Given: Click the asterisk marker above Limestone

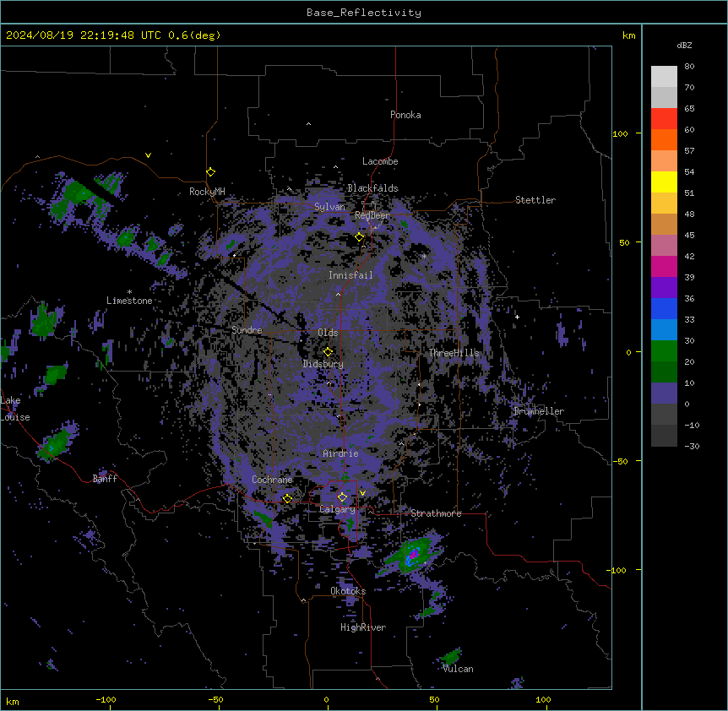Looking at the screenshot, I should tap(129, 292).
